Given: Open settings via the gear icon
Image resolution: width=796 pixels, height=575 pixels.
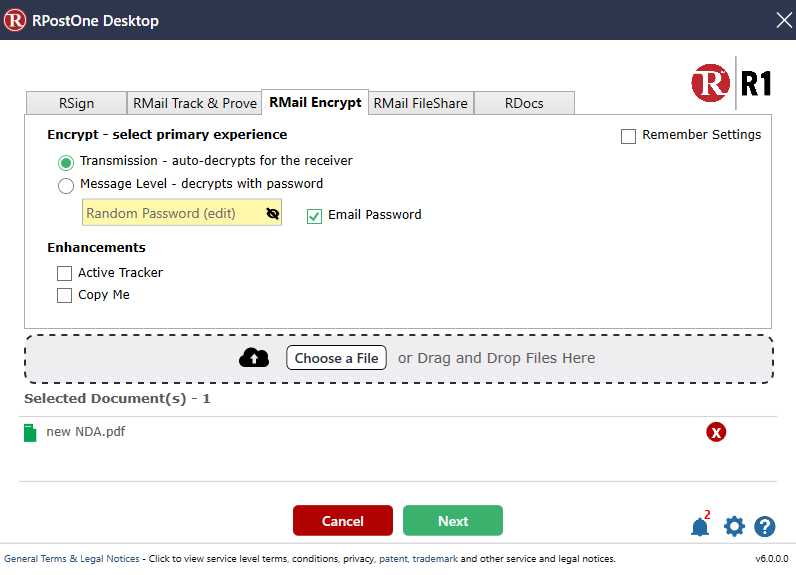Looking at the screenshot, I should click(x=734, y=527).
